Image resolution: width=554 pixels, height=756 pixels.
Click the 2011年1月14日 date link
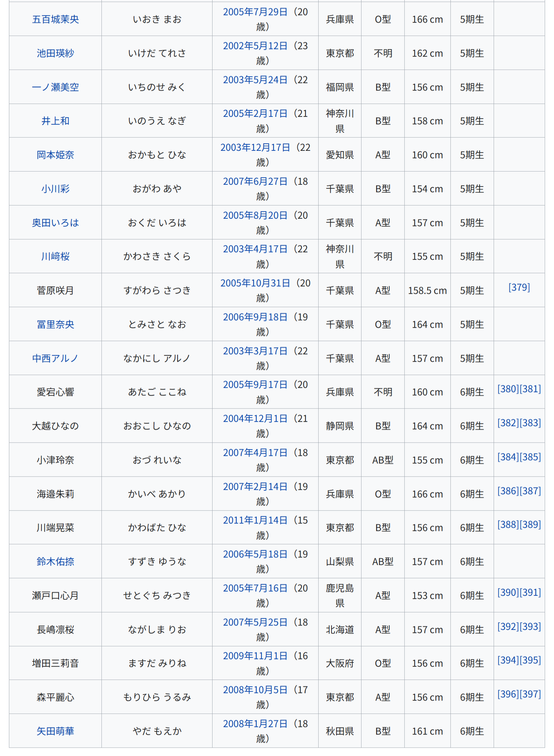point(255,520)
